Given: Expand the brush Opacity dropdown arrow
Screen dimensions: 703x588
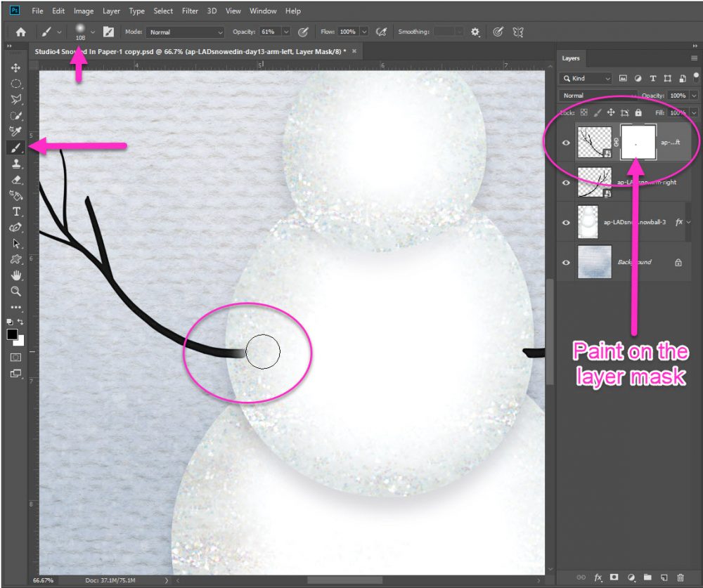Looking at the screenshot, I should [286, 32].
